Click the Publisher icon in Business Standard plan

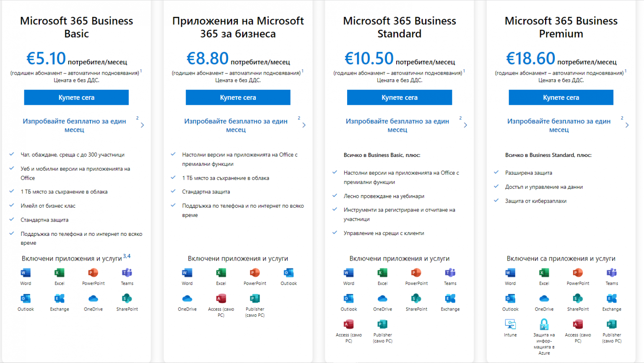click(x=382, y=324)
